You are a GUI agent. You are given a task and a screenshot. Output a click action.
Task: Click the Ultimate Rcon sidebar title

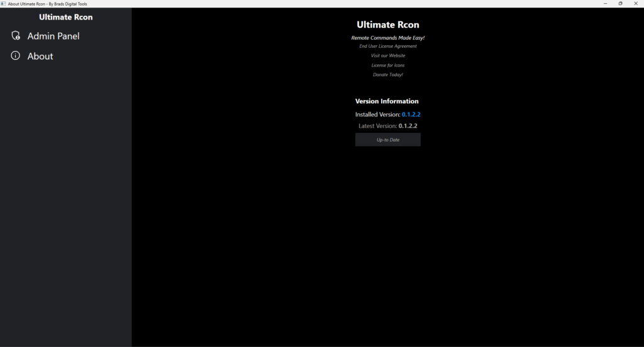[x=65, y=17]
